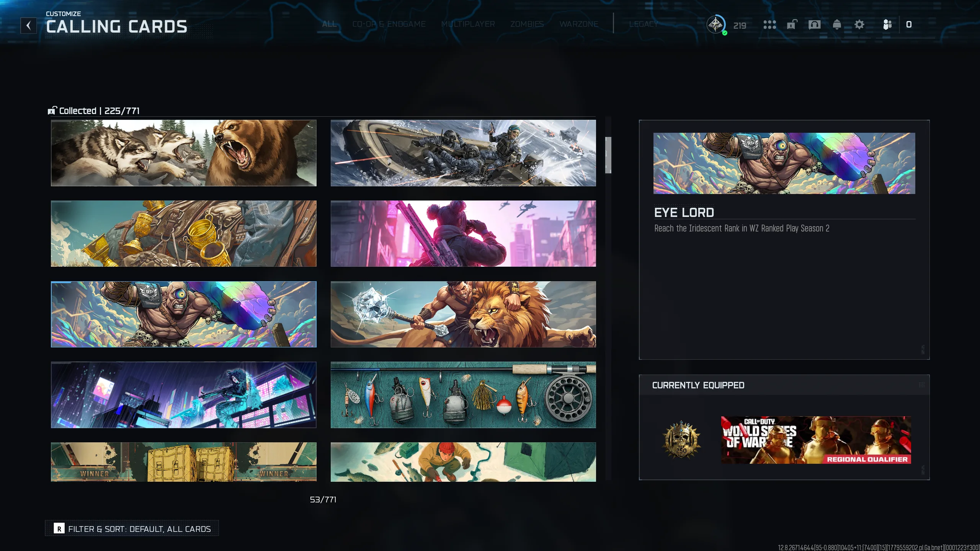Select the neon rainy city calling card
980x551 pixels.
pos(184,395)
